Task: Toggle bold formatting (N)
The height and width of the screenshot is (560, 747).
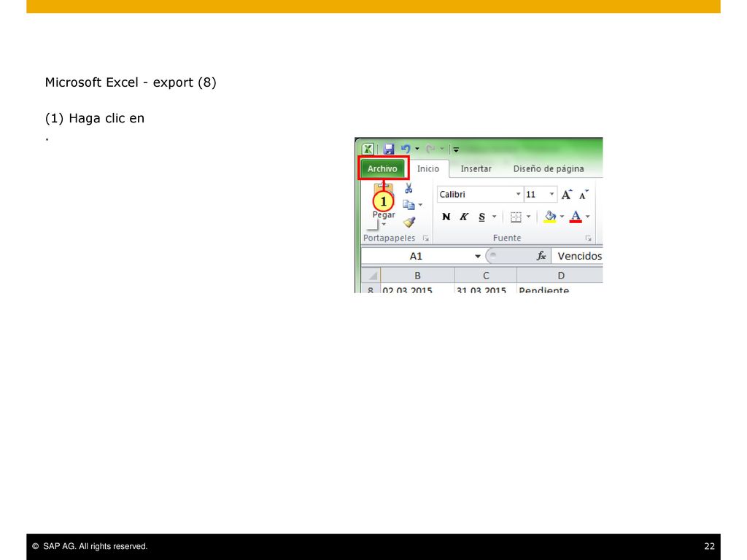Action: click(x=446, y=217)
